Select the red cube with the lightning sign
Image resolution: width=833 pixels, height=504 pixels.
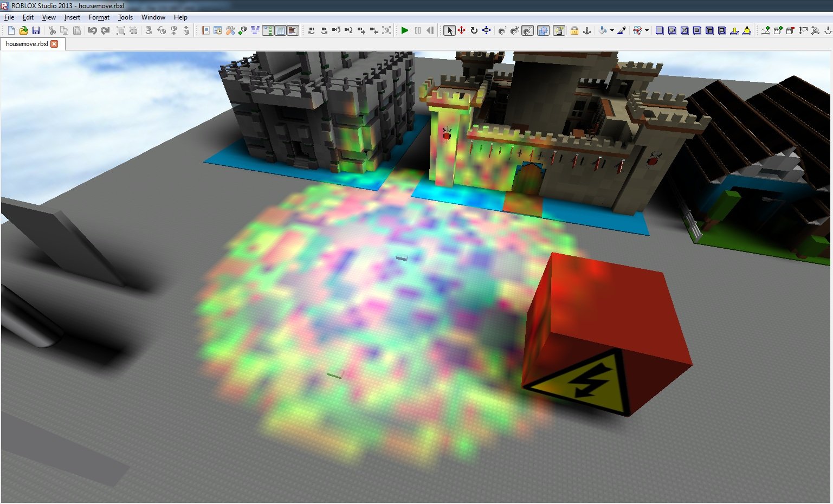pos(607,334)
